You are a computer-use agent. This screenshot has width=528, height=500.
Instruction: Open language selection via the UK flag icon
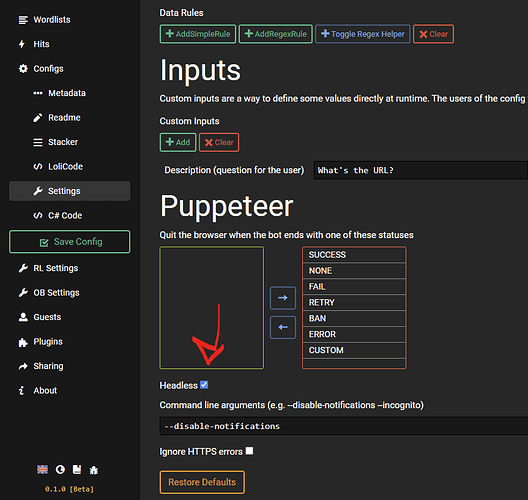click(x=42, y=469)
